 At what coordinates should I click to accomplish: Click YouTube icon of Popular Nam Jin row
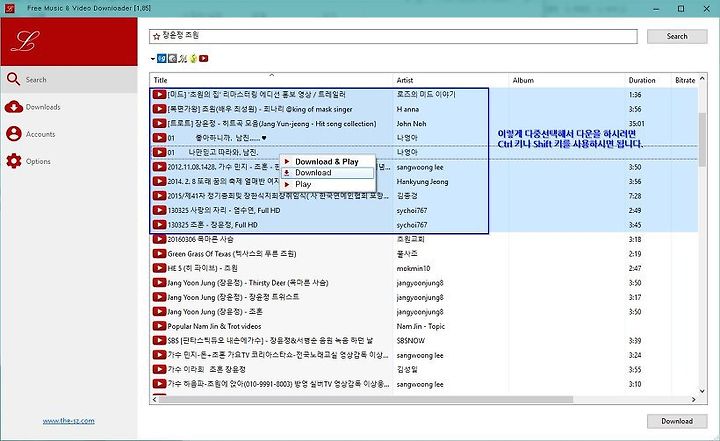[159, 326]
